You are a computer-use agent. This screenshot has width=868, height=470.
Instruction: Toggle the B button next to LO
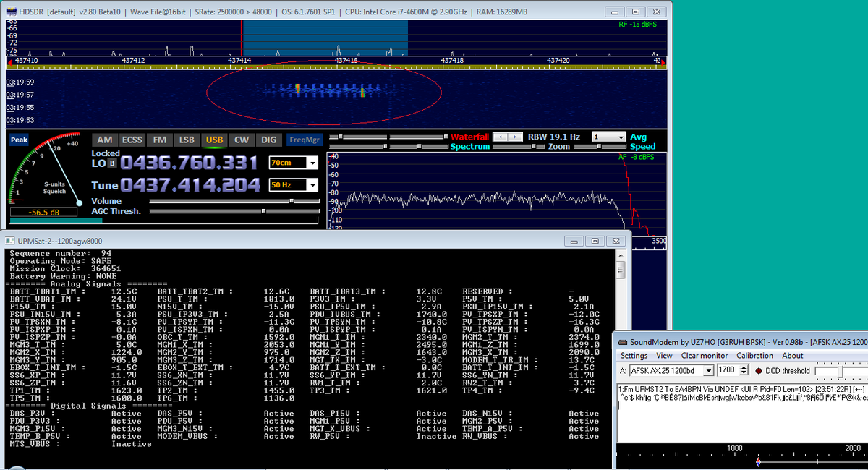point(112,163)
